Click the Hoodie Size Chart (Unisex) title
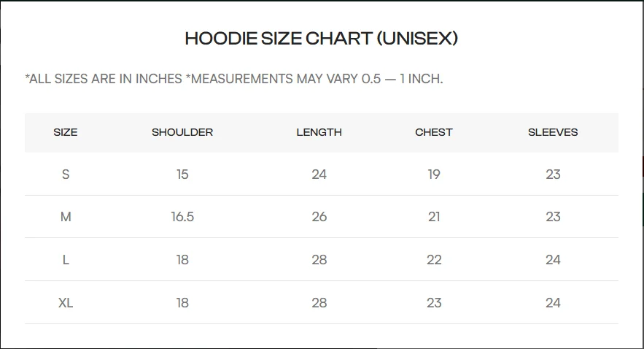 [321, 39]
